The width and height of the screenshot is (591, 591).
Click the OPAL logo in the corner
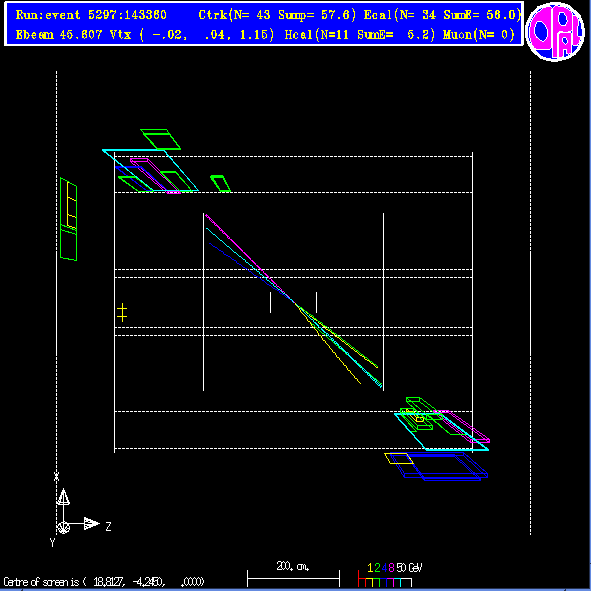click(555, 32)
